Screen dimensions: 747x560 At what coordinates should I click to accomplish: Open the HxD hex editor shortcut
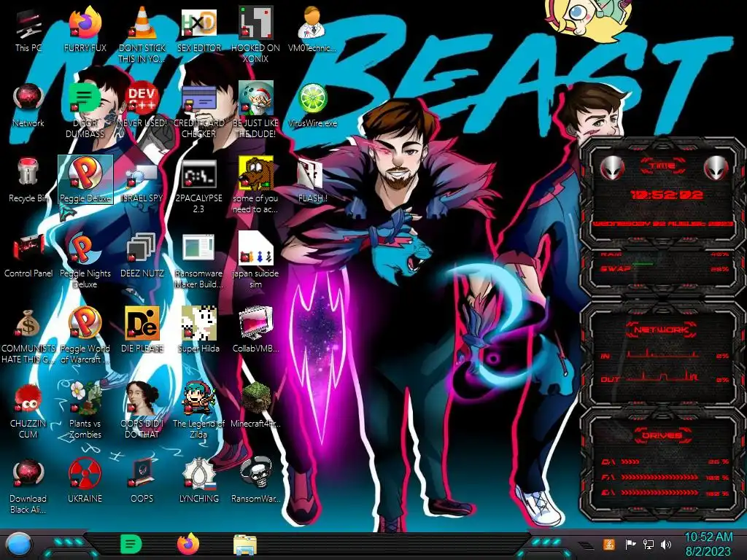[x=198, y=31]
